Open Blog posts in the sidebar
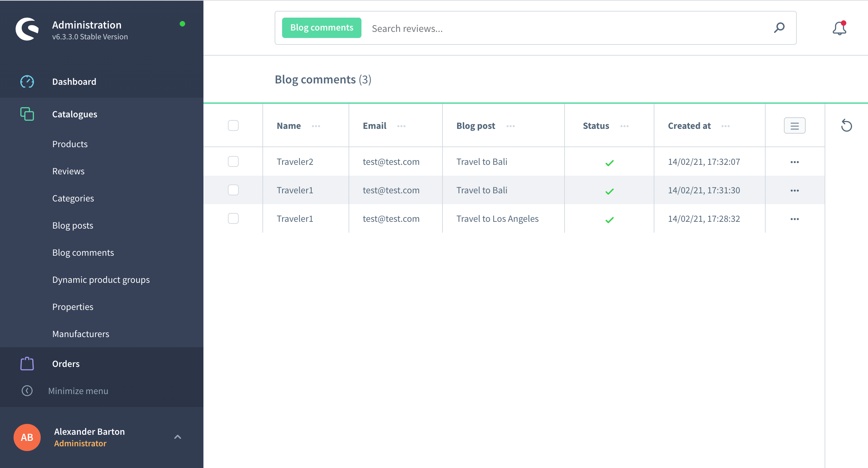The width and height of the screenshot is (868, 468). click(x=73, y=226)
